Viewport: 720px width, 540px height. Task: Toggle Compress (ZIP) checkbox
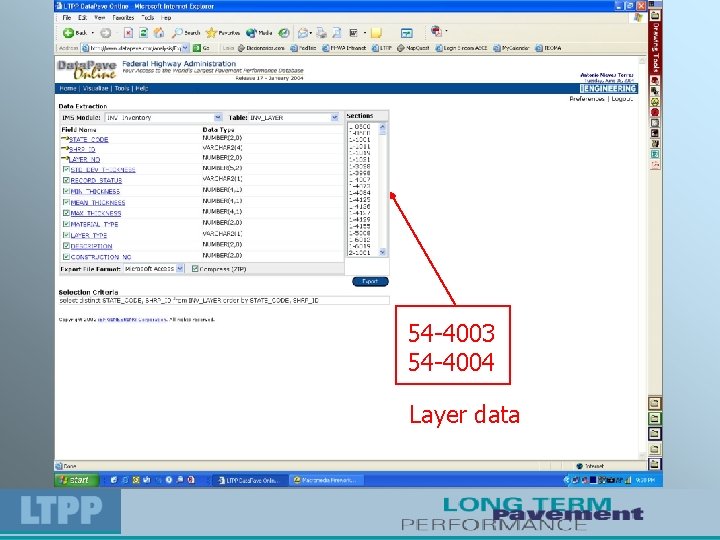(x=195, y=269)
